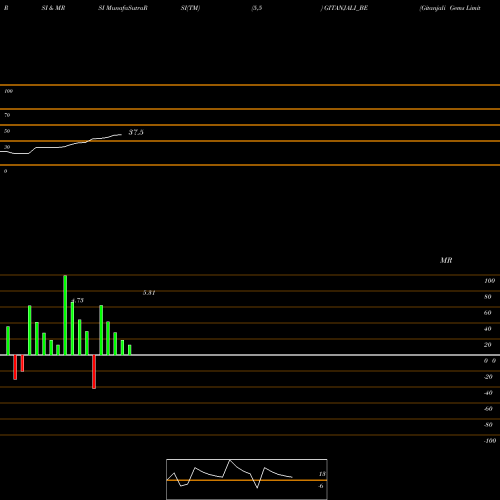The width and height of the screenshot is (500, 500).
Task: Click the 'SI & MR' header text
Action: coord(53,8)
